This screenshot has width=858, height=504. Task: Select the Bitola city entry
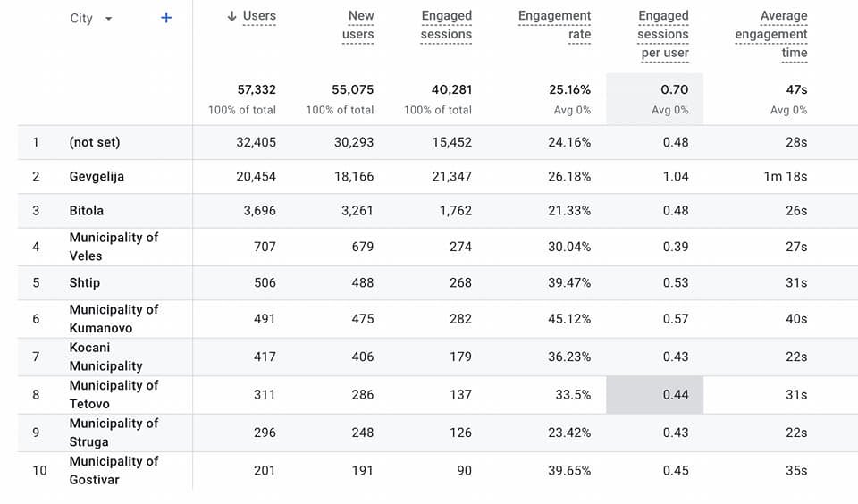click(87, 211)
